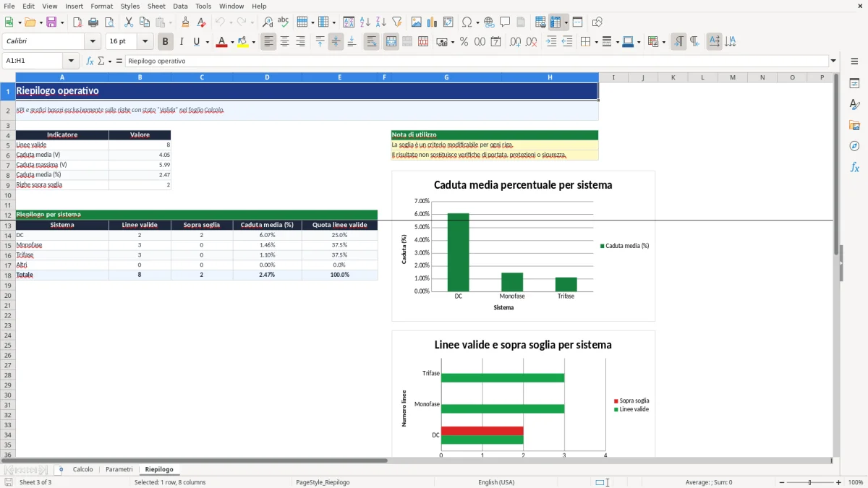Toggle Italic formatting
868x488 pixels.
click(182, 42)
